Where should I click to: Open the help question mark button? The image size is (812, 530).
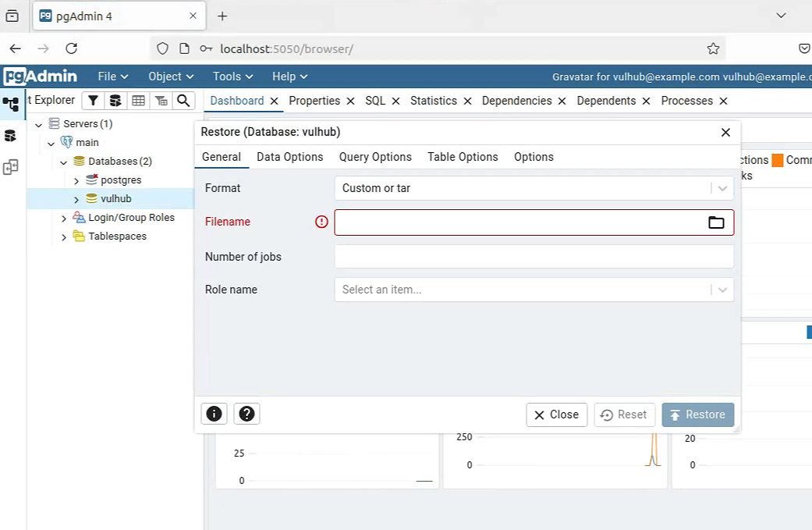[246, 414]
